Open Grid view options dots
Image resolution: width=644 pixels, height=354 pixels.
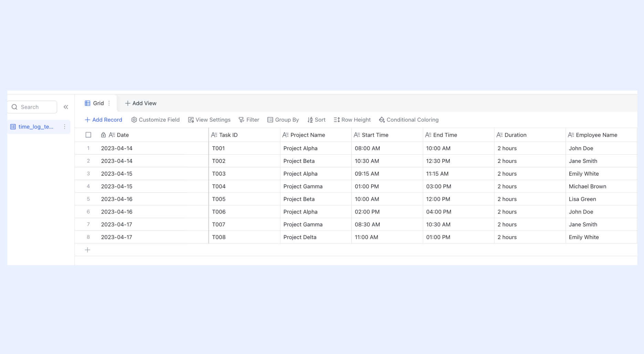[x=109, y=103]
